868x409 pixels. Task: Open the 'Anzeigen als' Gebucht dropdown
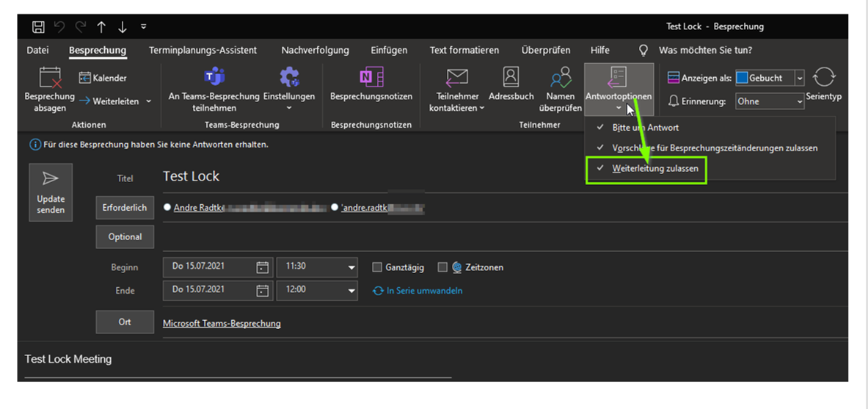[x=799, y=78]
